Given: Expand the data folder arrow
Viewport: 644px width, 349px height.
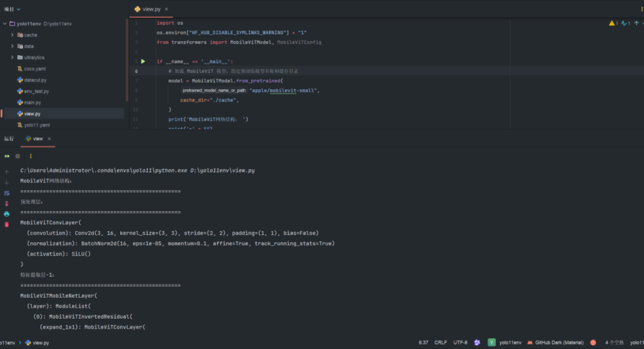Looking at the screenshot, I should [12, 46].
